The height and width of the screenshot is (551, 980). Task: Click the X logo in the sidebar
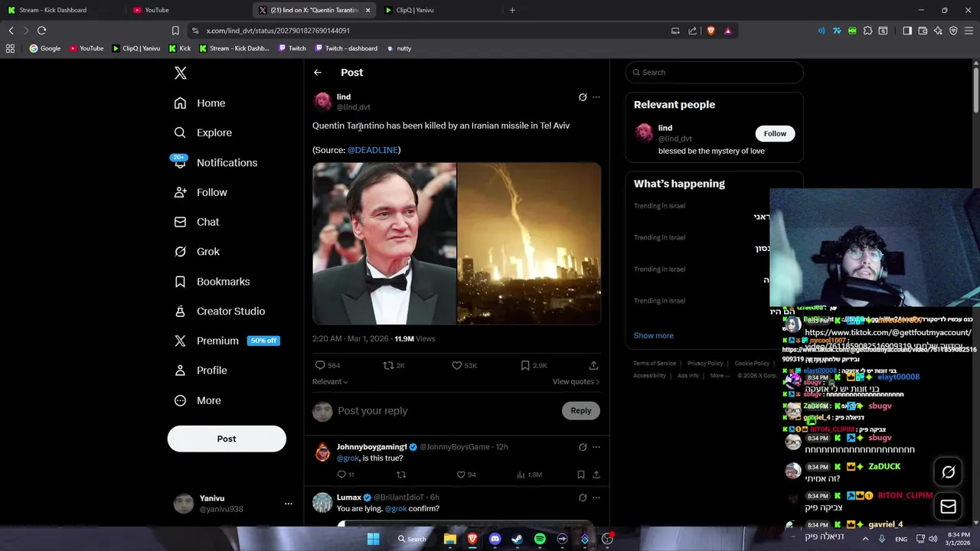pos(181,73)
